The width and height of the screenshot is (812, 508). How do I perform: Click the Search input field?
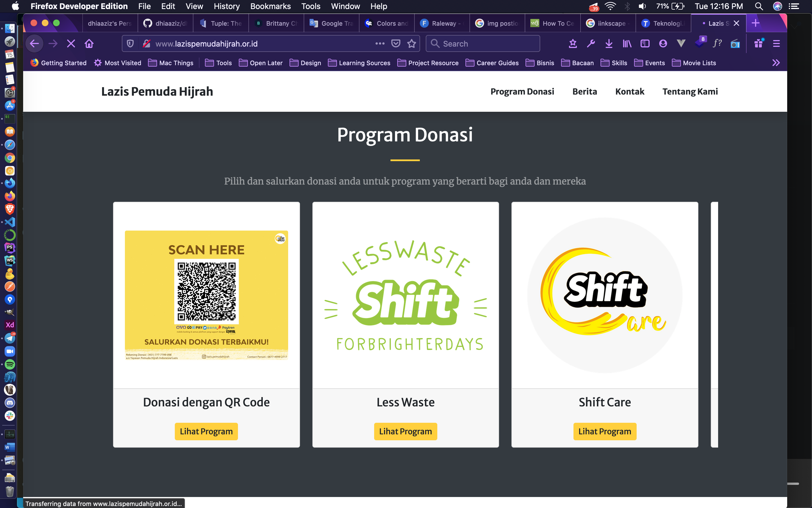(x=483, y=44)
